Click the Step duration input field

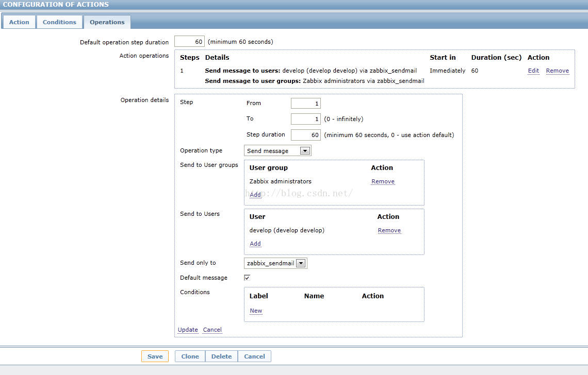point(306,135)
